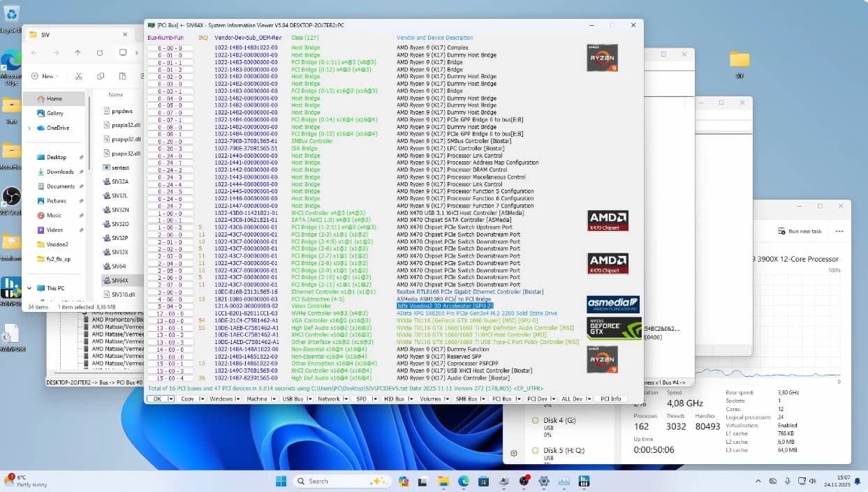Click the OK button in SIV
Screen dimensions: 868x492
(x=159, y=399)
